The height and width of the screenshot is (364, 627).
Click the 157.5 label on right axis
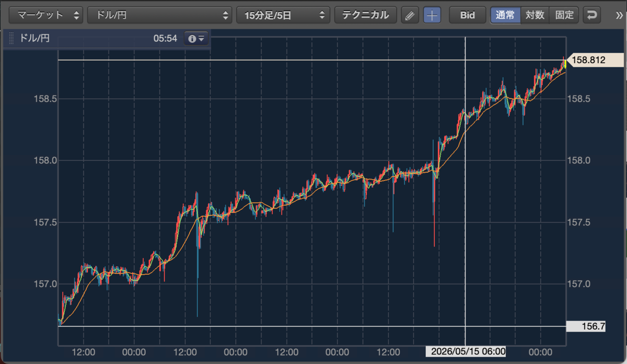click(579, 222)
